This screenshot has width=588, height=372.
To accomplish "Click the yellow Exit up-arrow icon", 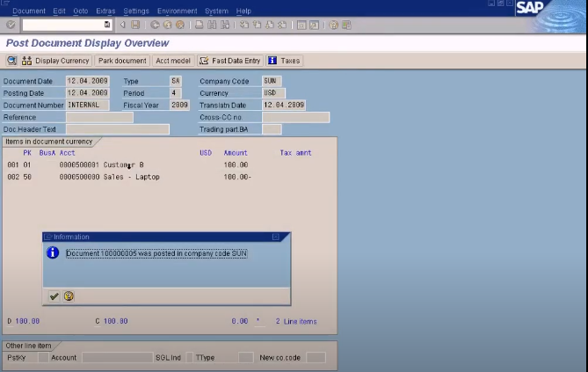I will (167, 25).
